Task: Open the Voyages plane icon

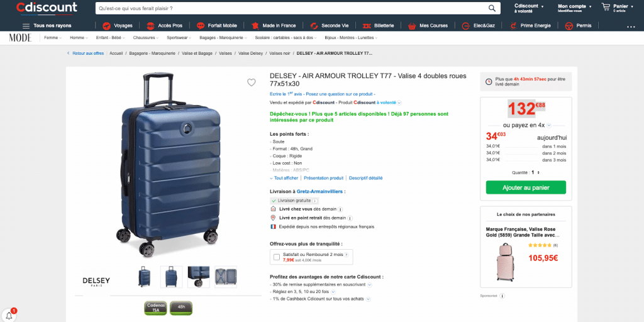Action: coord(107,25)
